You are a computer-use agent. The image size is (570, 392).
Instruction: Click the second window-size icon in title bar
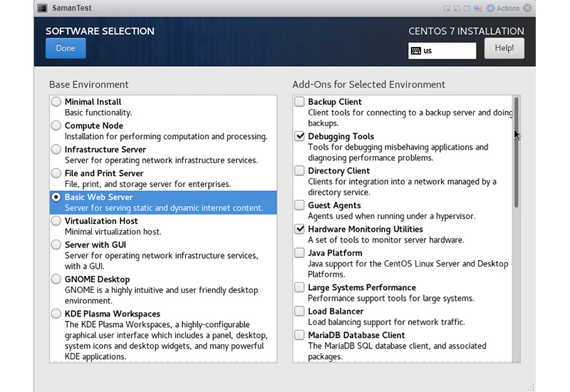(457, 8)
